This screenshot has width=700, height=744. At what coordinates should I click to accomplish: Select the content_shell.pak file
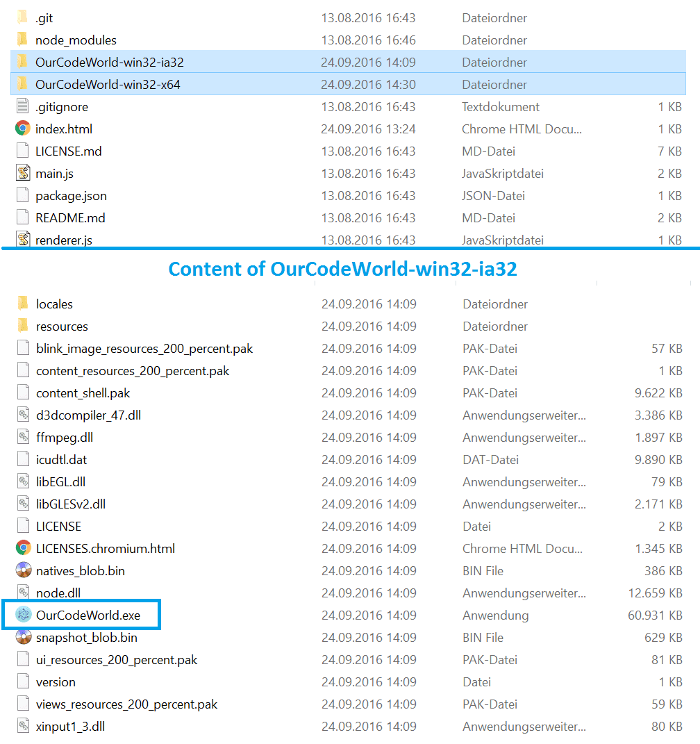[x=83, y=393]
